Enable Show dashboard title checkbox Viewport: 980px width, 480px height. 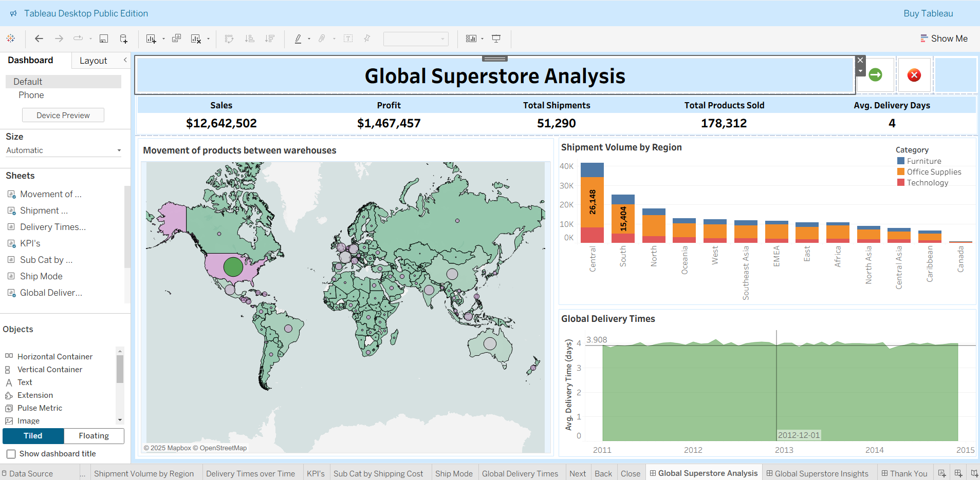point(11,454)
